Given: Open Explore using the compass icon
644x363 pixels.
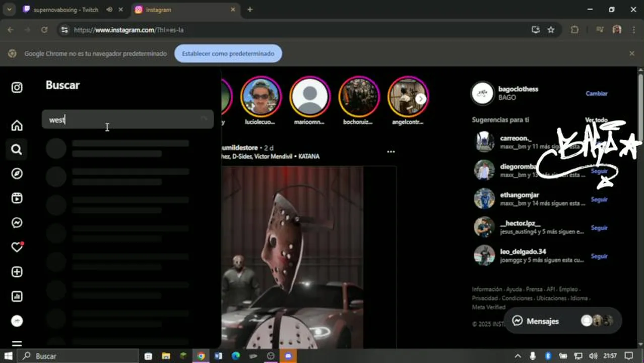Looking at the screenshot, I should (x=17, y=173).
